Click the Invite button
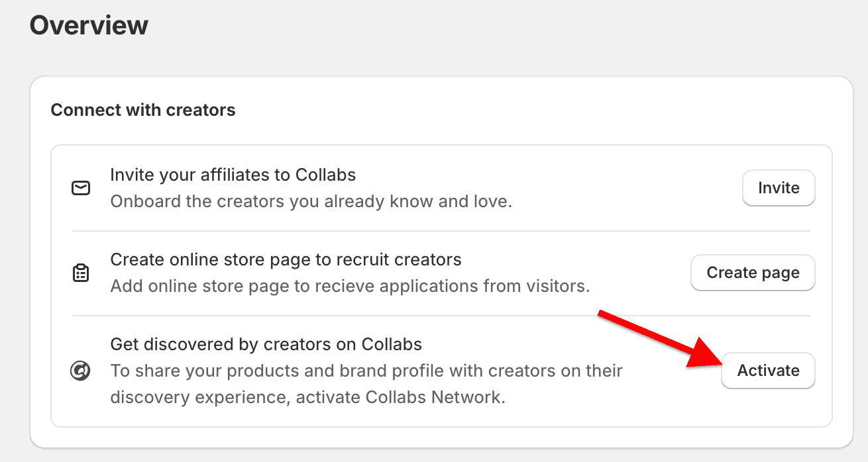 [779, 188]
